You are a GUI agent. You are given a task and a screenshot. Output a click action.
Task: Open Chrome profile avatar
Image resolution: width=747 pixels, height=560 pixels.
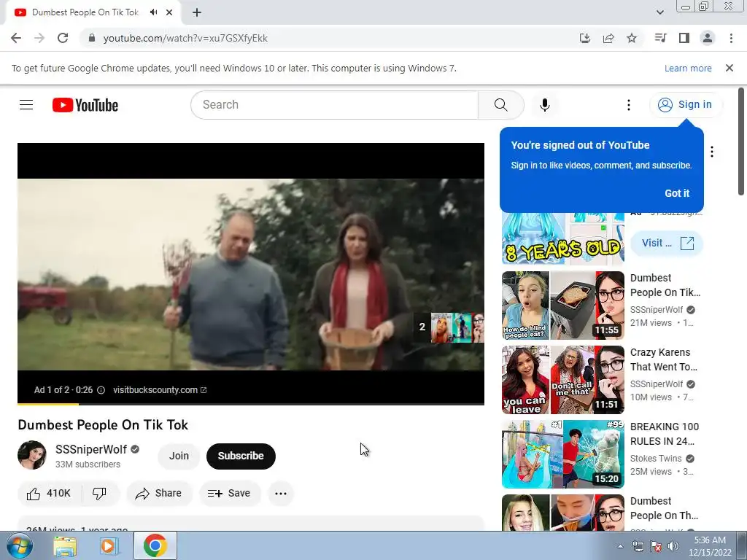click(708, 38)
